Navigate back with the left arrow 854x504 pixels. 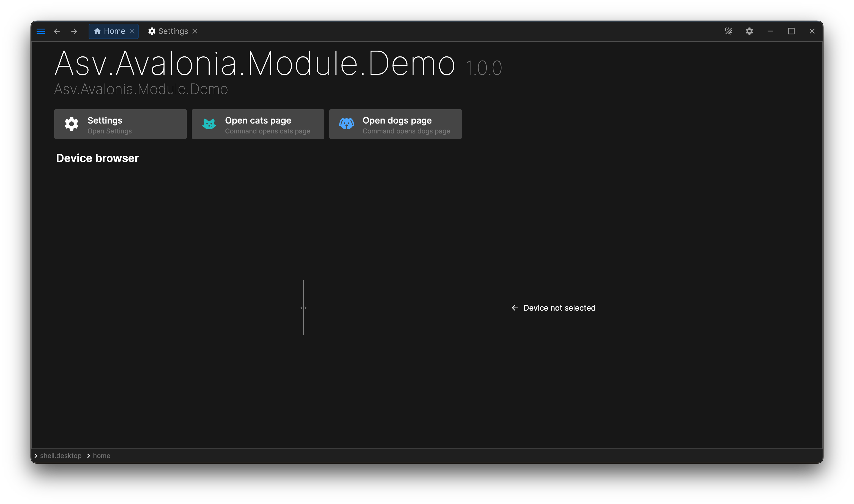tap(57, 31)
